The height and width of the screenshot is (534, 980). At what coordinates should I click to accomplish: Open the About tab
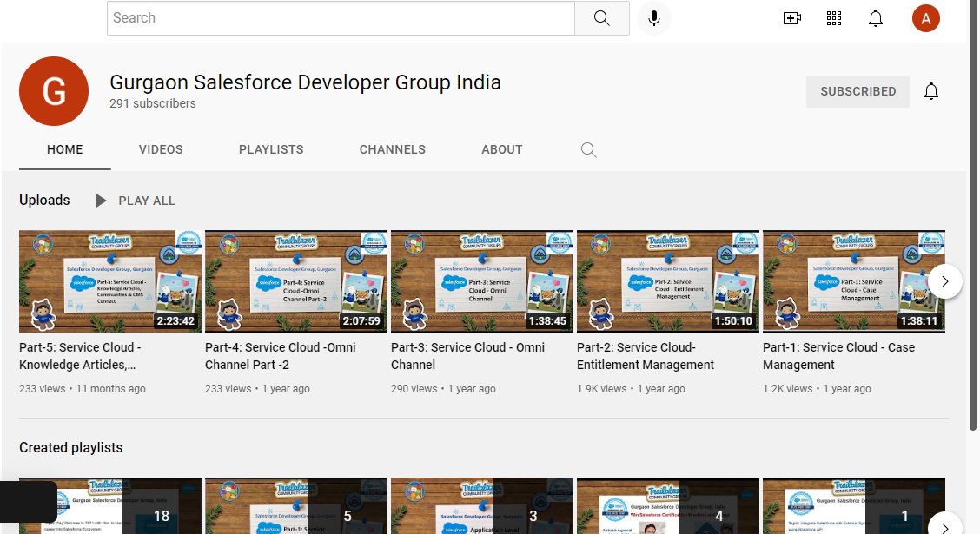pos(502,150)
